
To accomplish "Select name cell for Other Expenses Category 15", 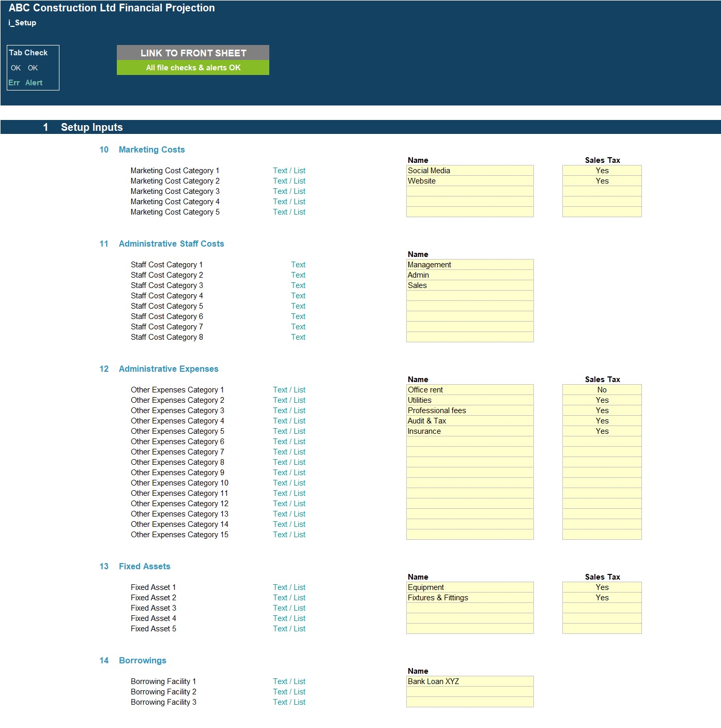I will pos(470,535).
